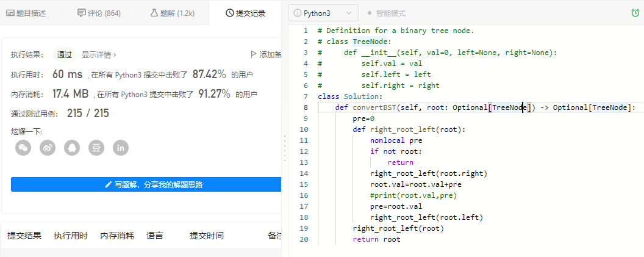The height and width of the screenshot is (257, 644).
Task: Click the green alarm clock timer icon
Action: click(635, 13)
